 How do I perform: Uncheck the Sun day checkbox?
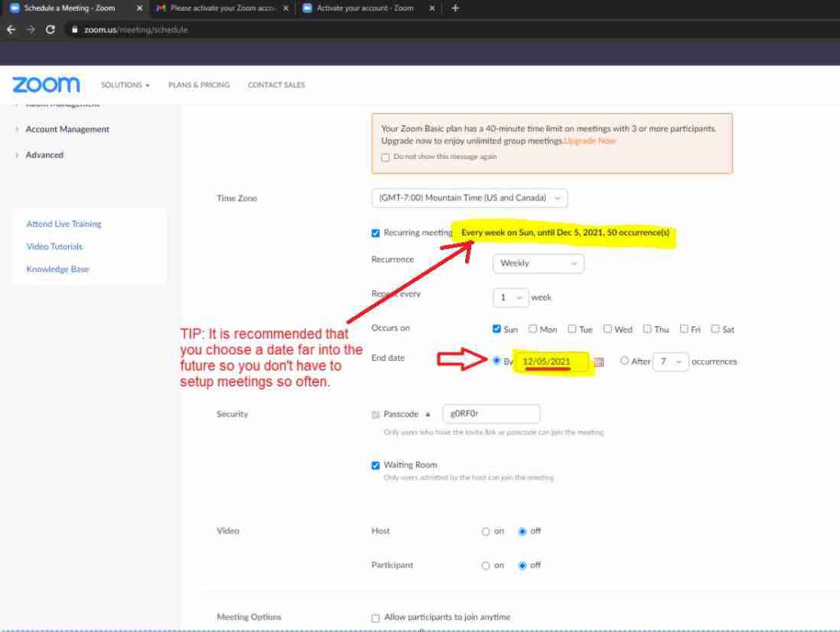tap(496, 329)
